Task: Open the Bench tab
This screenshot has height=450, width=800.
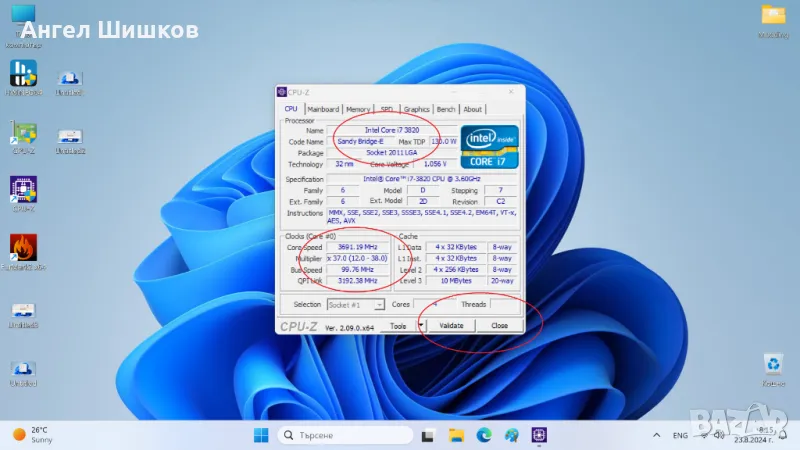Action: [x=446, y=109]
